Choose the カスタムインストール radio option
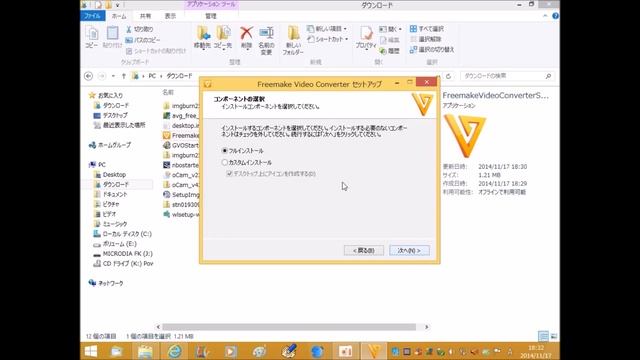Screen dimensions: 640x360 [224, 162]
